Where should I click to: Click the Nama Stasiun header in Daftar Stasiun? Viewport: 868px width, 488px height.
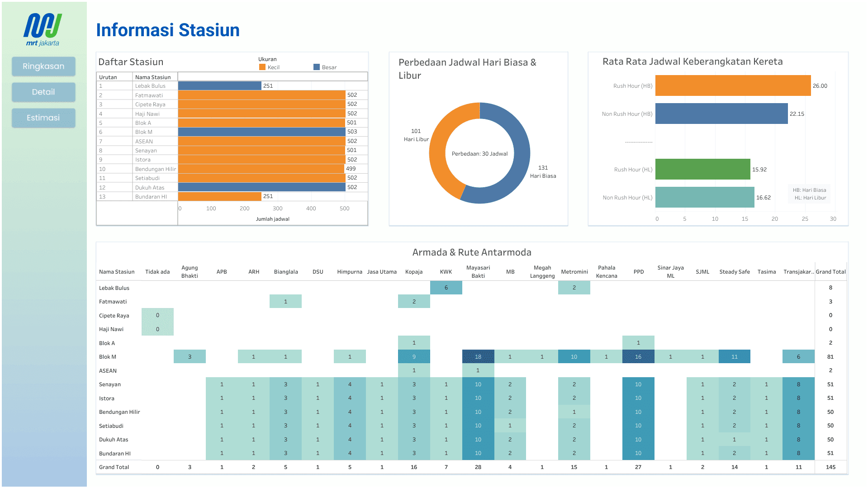tap(153, 77)
